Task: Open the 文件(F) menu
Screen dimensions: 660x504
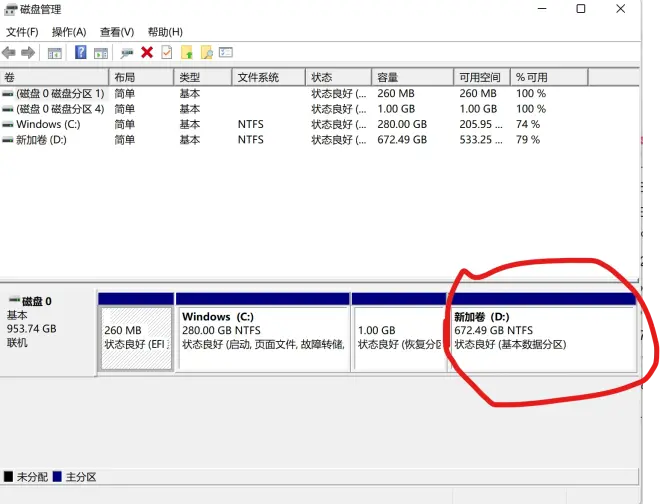Action: [21, 32]
